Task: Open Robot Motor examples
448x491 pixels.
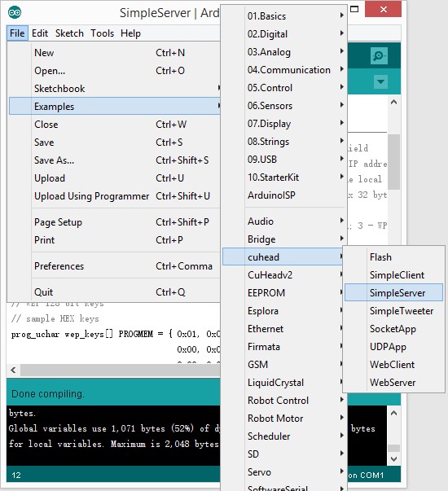Action: [283, 419]
